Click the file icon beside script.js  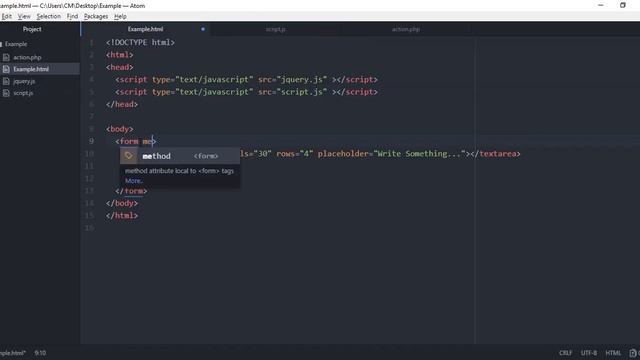(6, 93)
